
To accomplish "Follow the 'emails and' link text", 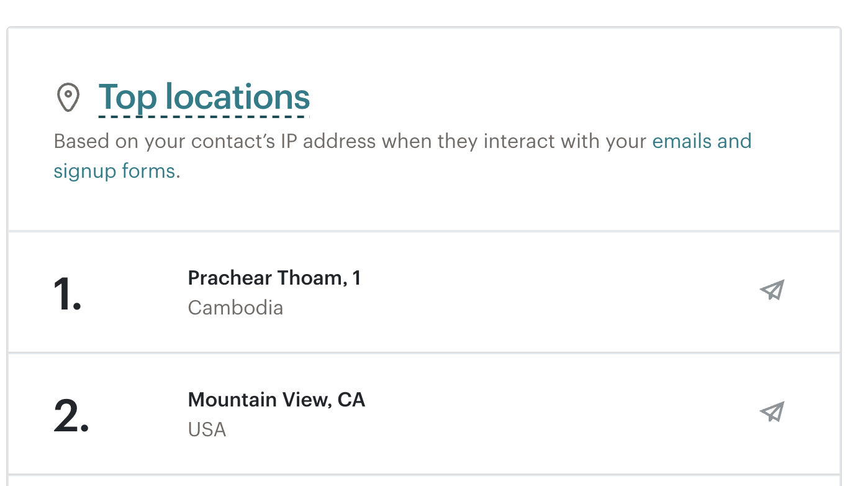I will point(702,141).
